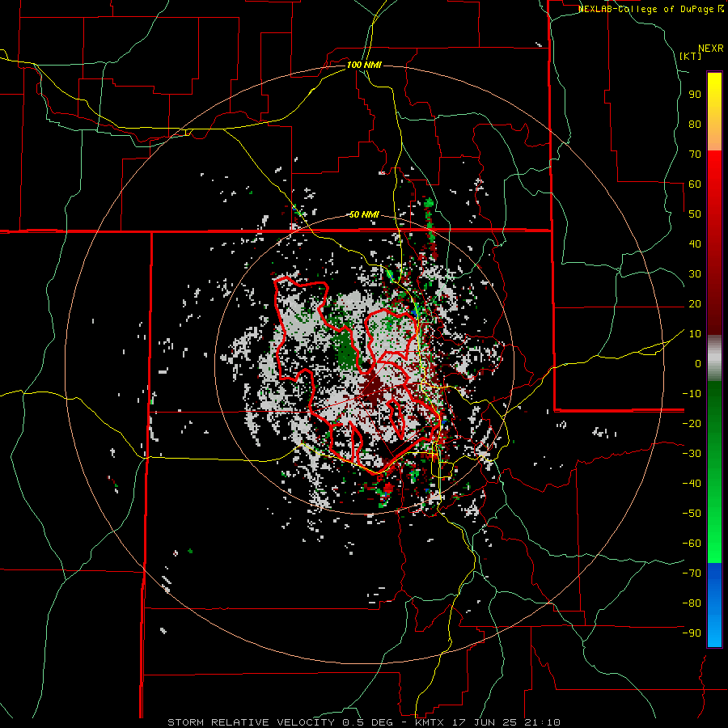Click the positive 40 knot scale label

(695, 243)
